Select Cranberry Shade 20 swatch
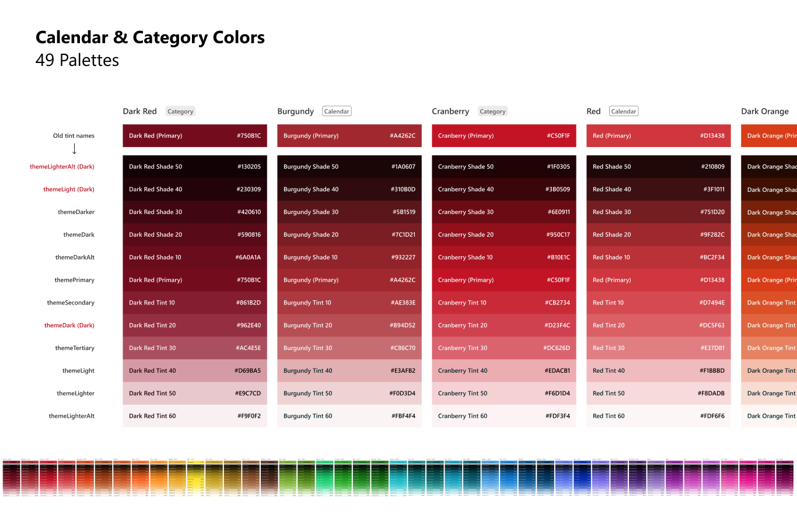 point(504,235)
